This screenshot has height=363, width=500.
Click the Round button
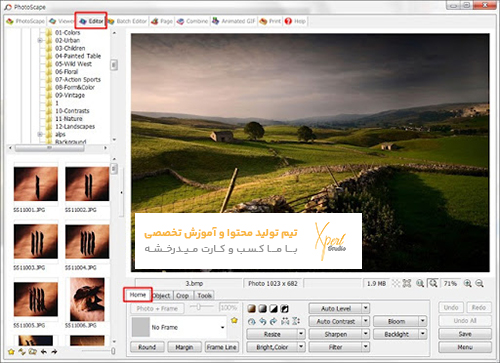point(147,347)
